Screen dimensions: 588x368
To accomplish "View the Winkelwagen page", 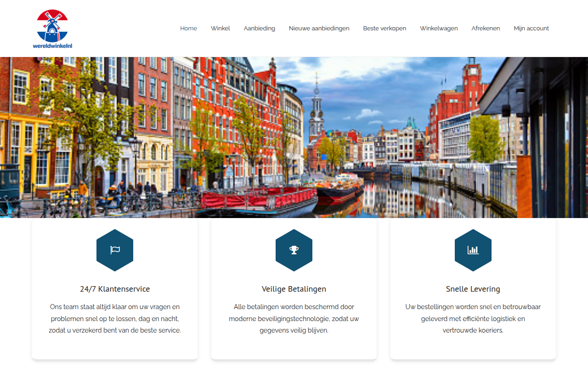I will 439,29.
